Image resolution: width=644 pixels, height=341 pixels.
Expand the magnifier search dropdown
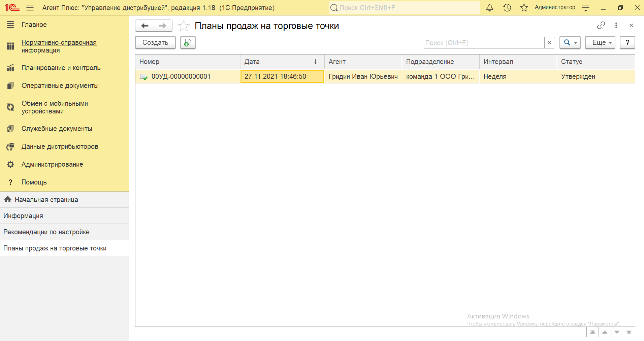pyautogui.click(x=570, y=43)
